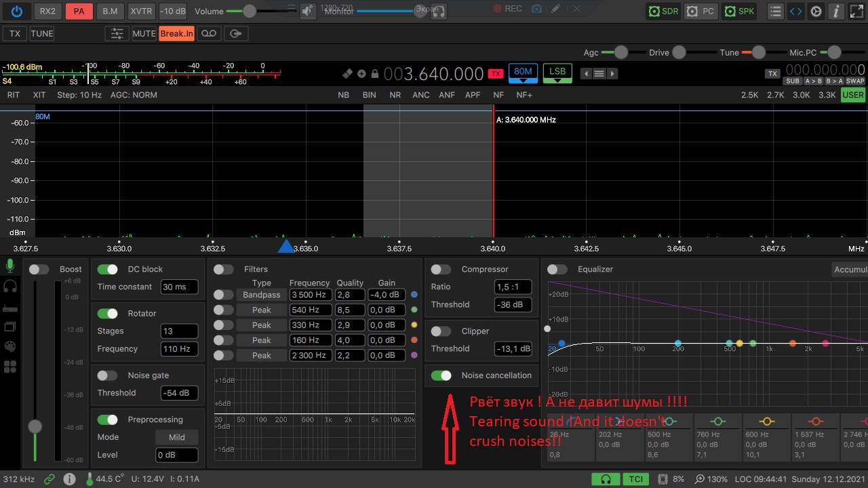Disable the DC block switch
868x488 pixels.
[107, 269]
